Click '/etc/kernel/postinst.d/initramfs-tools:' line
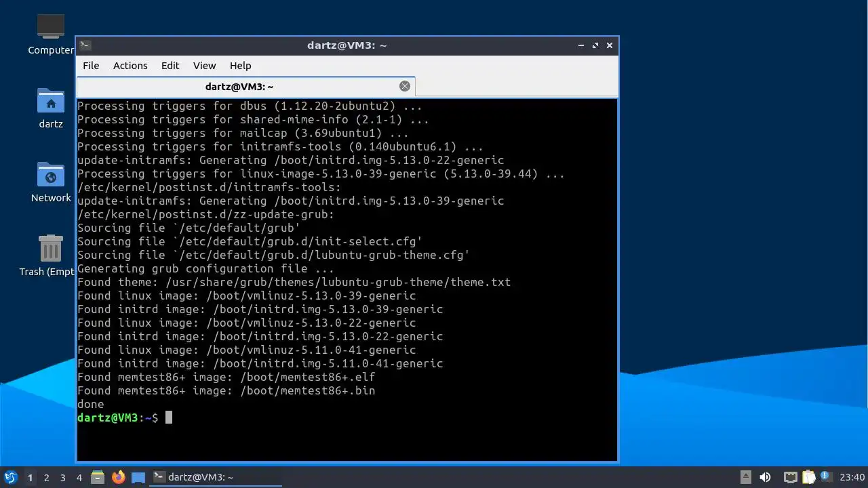The image size is (868, 488). [x=209, y=187]
